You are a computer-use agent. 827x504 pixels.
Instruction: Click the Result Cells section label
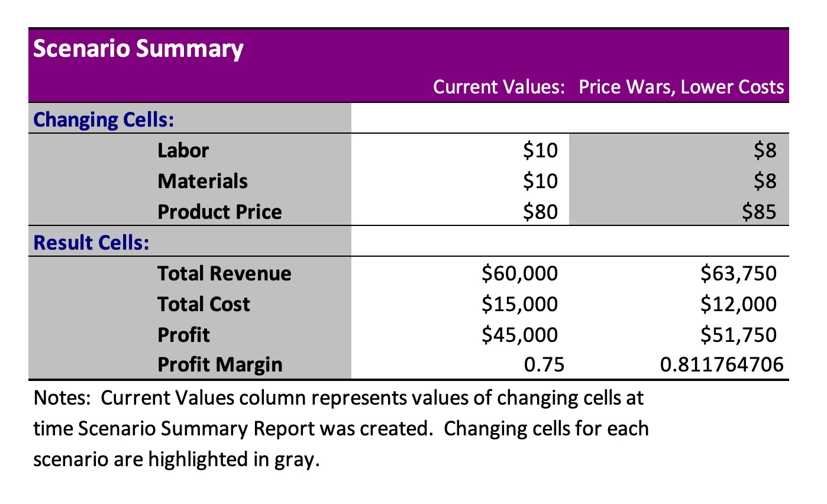pos(92,242)
